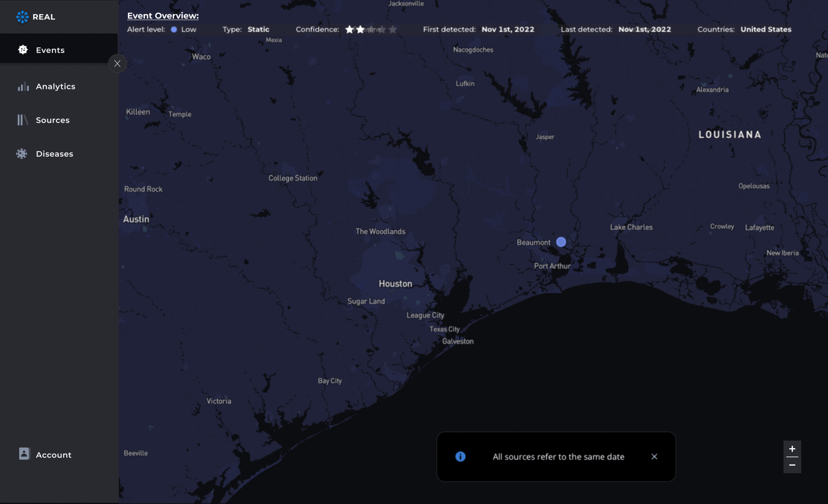Click the Sources books icon
828x504 pixels.
tap(23, 120)
